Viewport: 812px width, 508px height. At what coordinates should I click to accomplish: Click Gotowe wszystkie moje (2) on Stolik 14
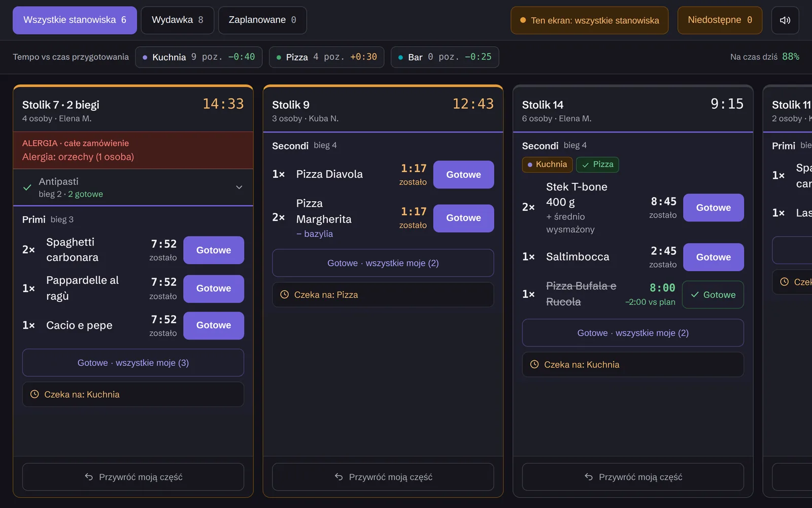coord(633,333)
